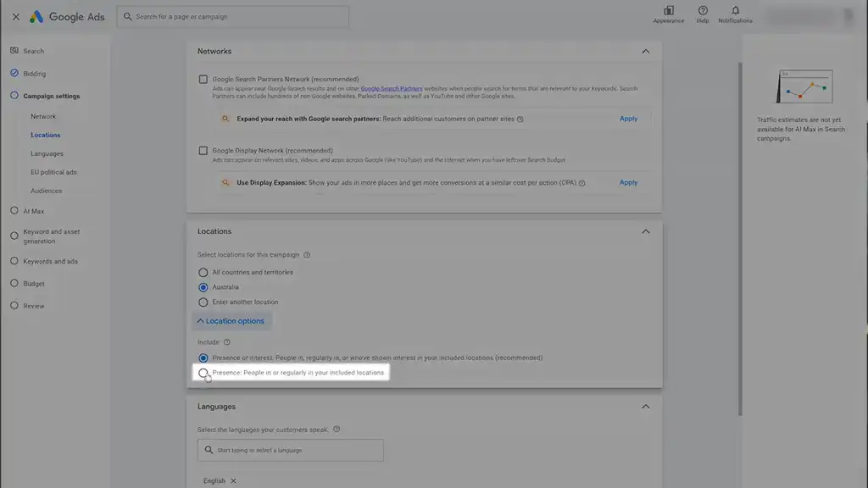The image size is (868, 488).
Task: Select Presence: People in your included locations
Action: (x=203, y=373)
